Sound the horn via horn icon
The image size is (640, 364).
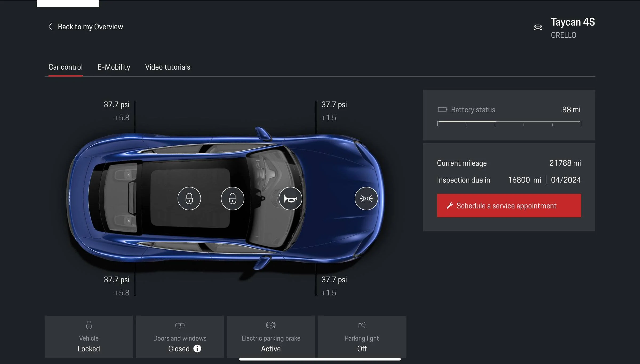(x=290, y=198)
